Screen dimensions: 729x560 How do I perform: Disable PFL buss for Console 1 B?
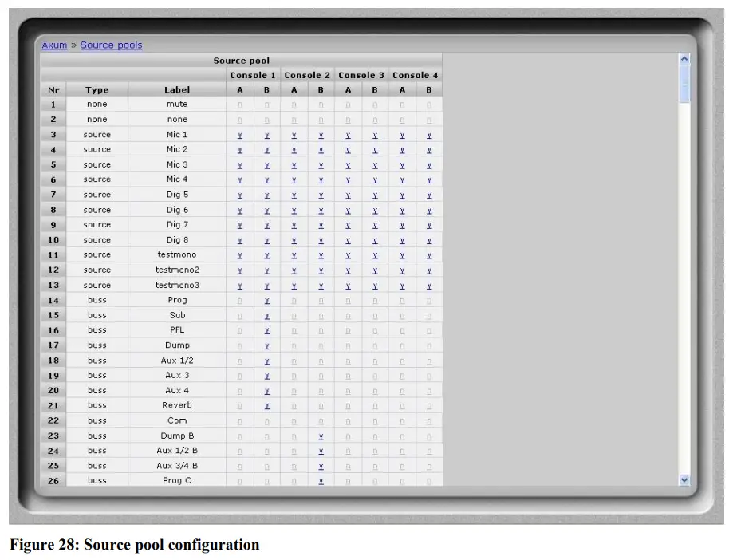pyautogui.click(x=267, y=331)
